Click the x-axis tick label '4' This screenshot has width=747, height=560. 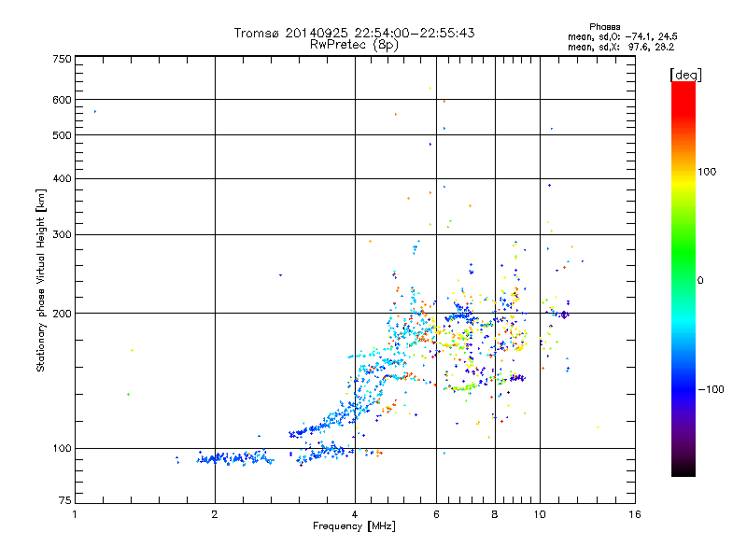(x=355, y=514)
